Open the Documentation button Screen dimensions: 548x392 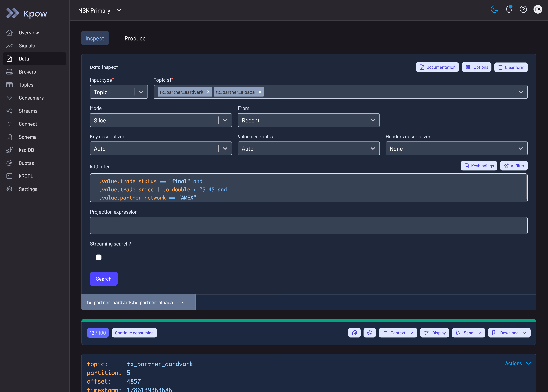[437, 67]
